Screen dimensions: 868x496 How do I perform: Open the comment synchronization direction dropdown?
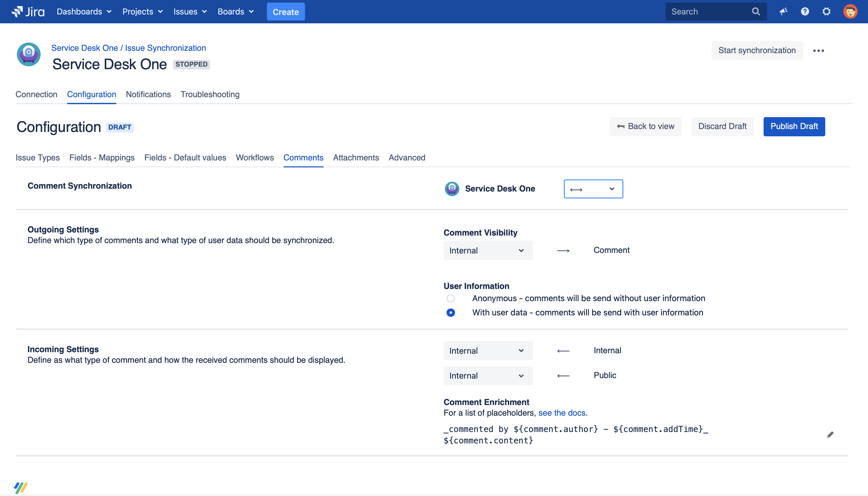[x=593, y=189]
